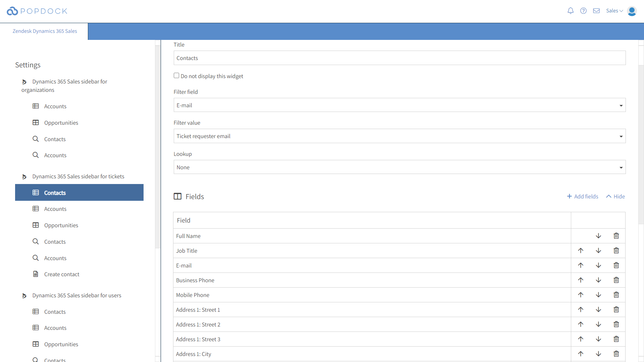Click the user profile avatar

[632, 11]
